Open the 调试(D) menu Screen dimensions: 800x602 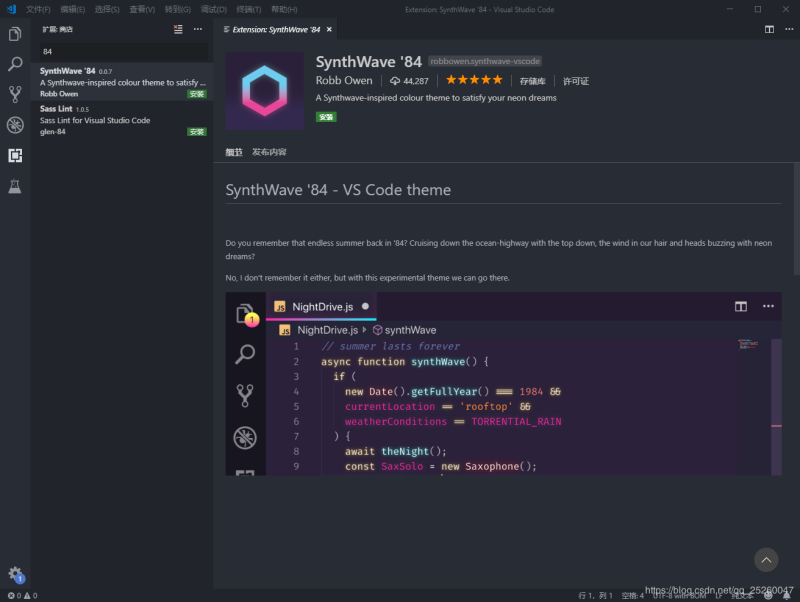(x=213, y=10)
